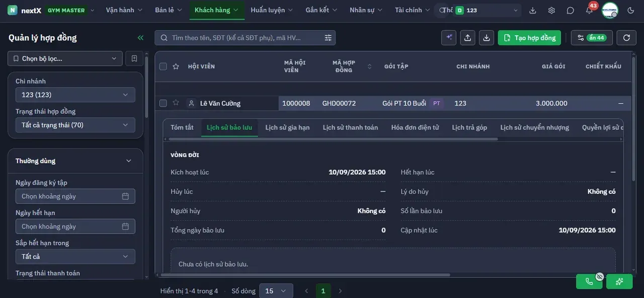The width and height of the screenshot is (644, 298).
Task: Click the contract search input field
Action: pos(245,38)
